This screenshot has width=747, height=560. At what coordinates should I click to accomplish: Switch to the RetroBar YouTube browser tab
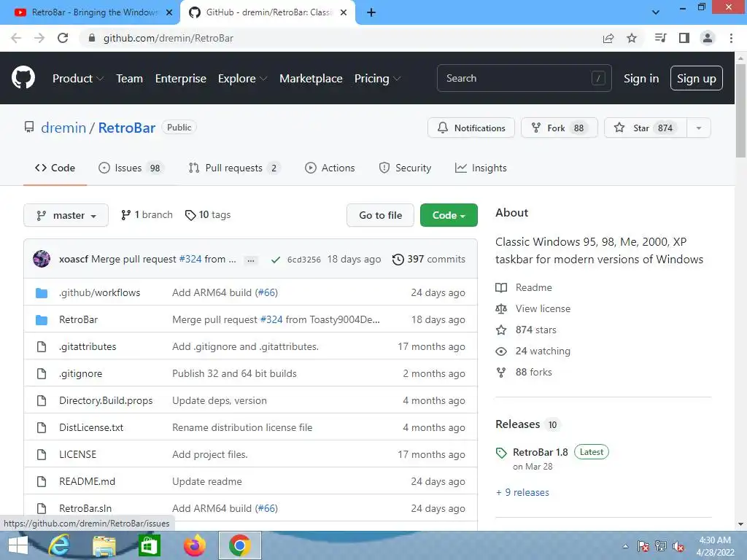click(x=88, y=12)
